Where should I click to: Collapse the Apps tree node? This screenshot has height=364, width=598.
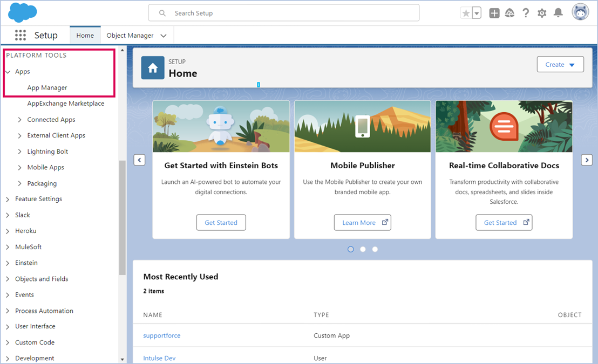click(x=8, y=72)
